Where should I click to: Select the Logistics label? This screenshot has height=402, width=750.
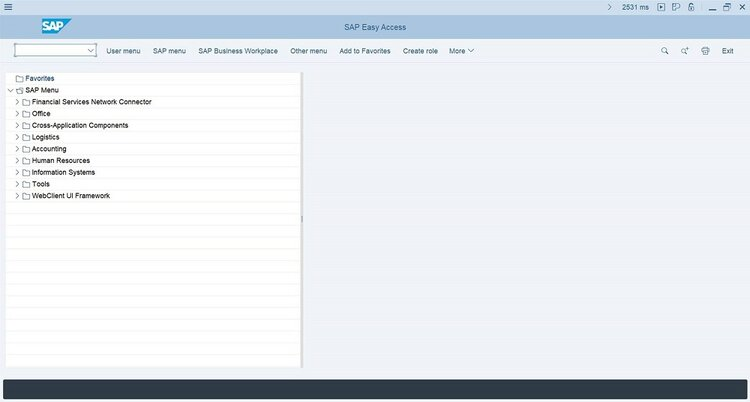pos(45,137)
